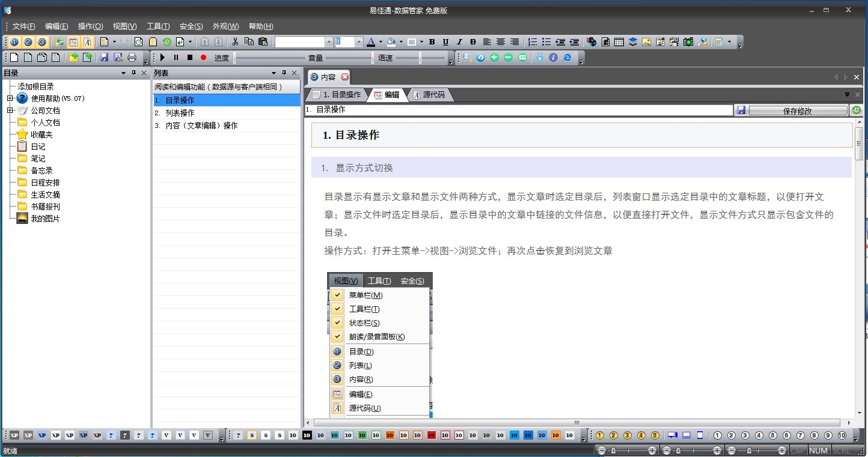Increase the paragraph indent

(574, 42)
